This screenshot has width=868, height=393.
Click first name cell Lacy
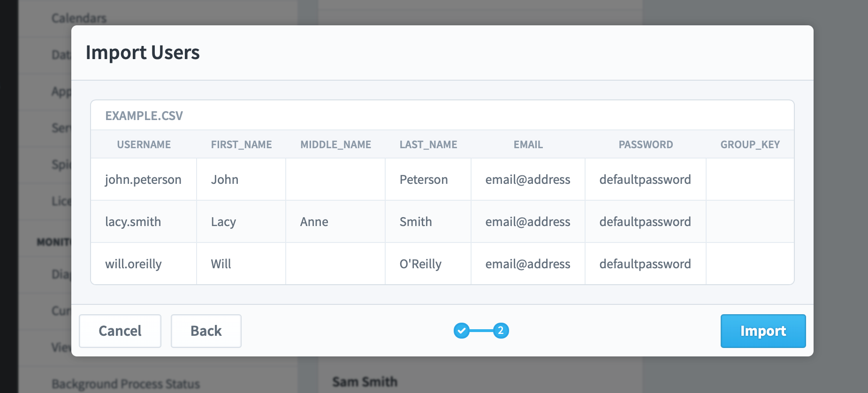coord(241,221)
